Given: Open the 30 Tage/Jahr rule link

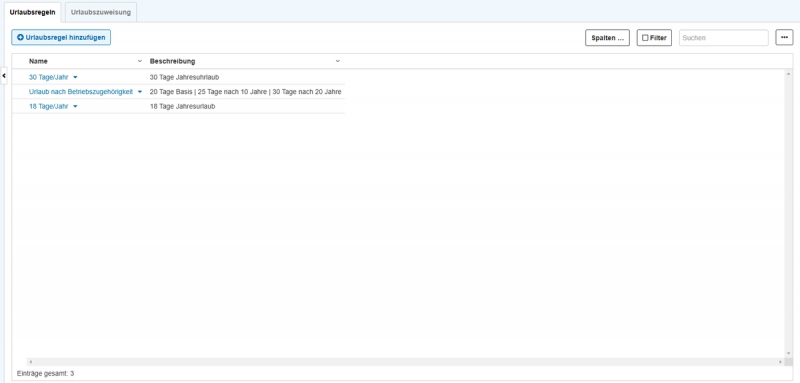Looking at the screenshot, I should [x=48, y=78].
